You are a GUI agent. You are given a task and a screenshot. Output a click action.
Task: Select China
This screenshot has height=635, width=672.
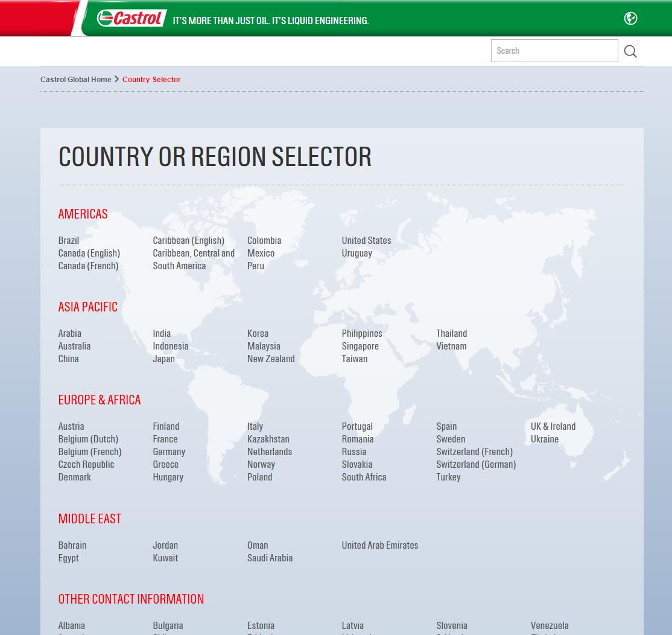coord(69,359)
